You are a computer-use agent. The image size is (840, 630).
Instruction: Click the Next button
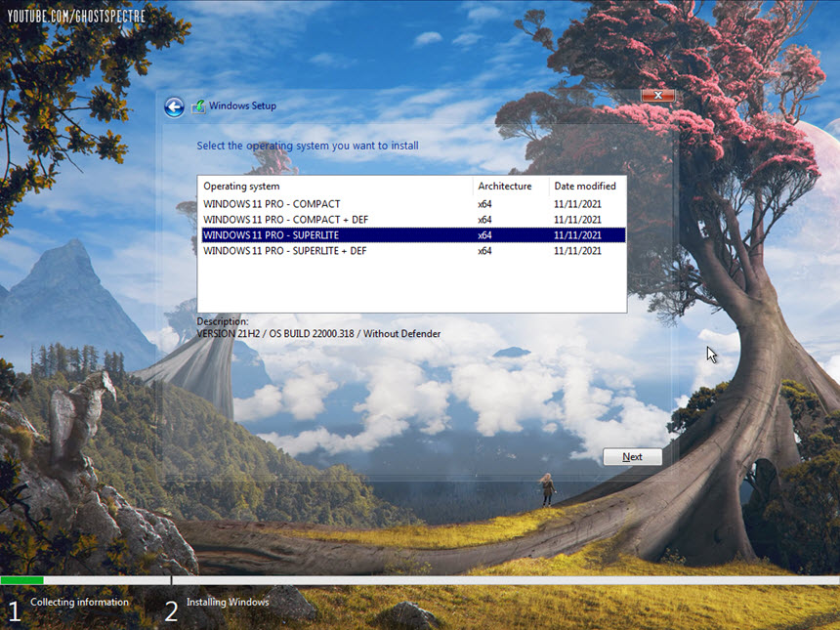tap(633, 457)
